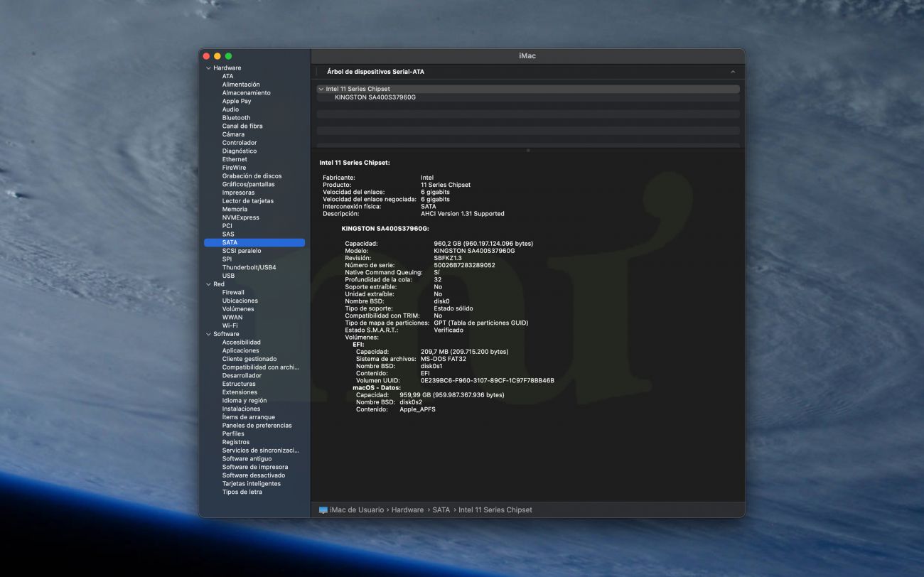924x577 pixels.
Task: Click the sort chevron in Serial-ATA header
Action: pyautogui.click(x=733, y=72)
